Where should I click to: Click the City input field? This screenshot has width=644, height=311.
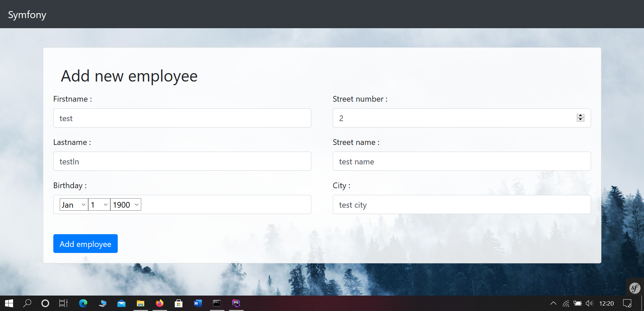(462, 205)
